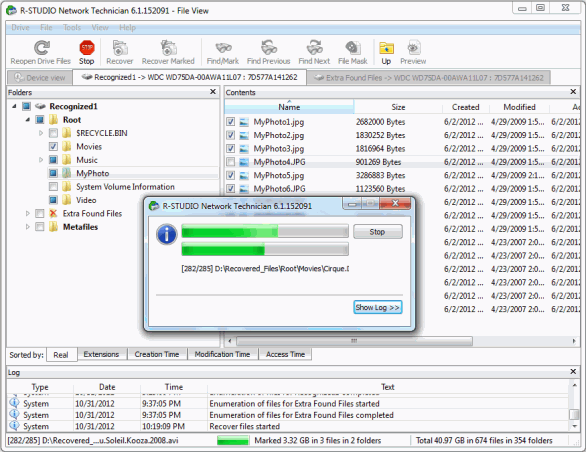Switch to the Device view tab

[x=40, y=78]
